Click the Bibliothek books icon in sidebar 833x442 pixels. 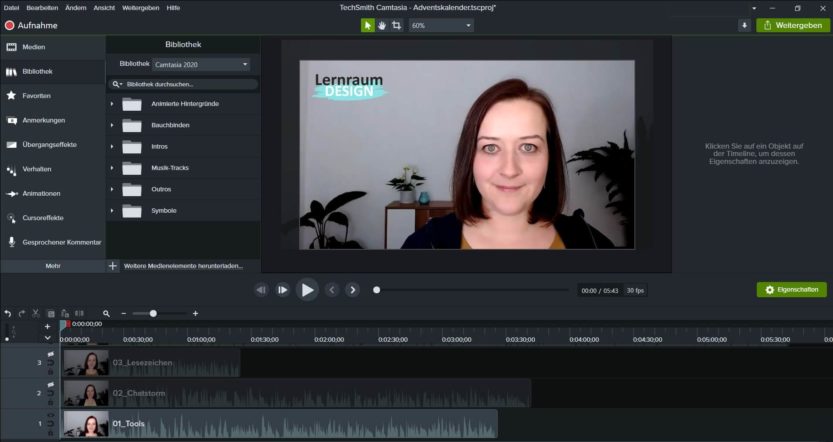coord(11,72)
